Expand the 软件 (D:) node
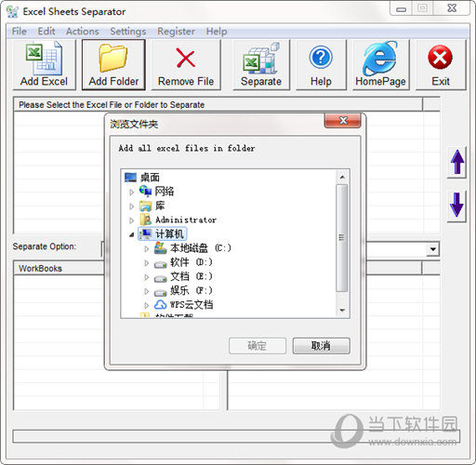476x465 pixels. (x=146, y=263)
